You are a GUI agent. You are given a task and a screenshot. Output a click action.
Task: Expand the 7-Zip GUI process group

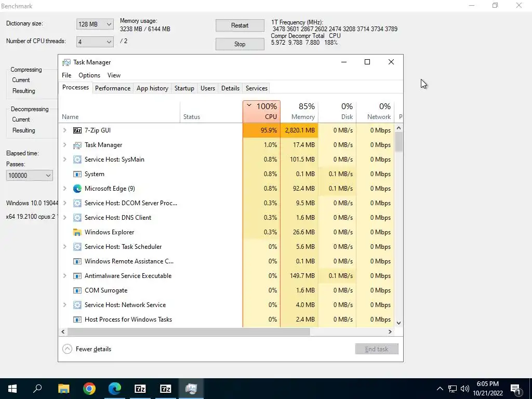pos(65,130)
